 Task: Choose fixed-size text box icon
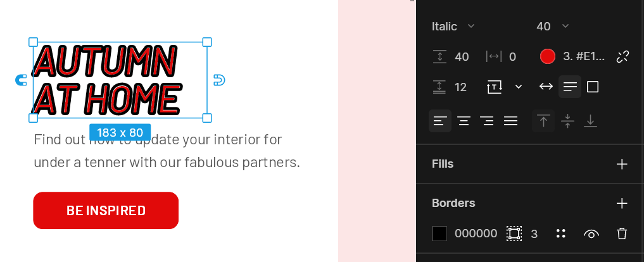click(592, 87)
